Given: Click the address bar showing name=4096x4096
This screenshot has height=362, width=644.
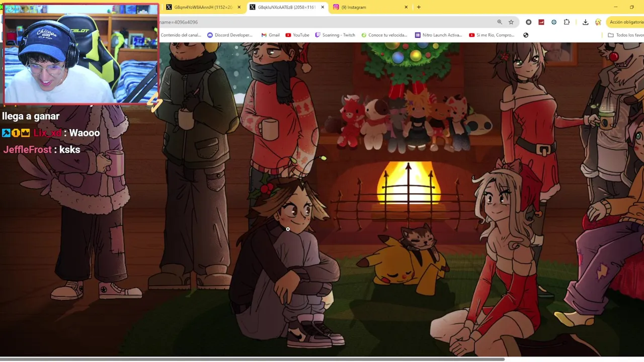Looking at the screenshot, I should (327, 22).
